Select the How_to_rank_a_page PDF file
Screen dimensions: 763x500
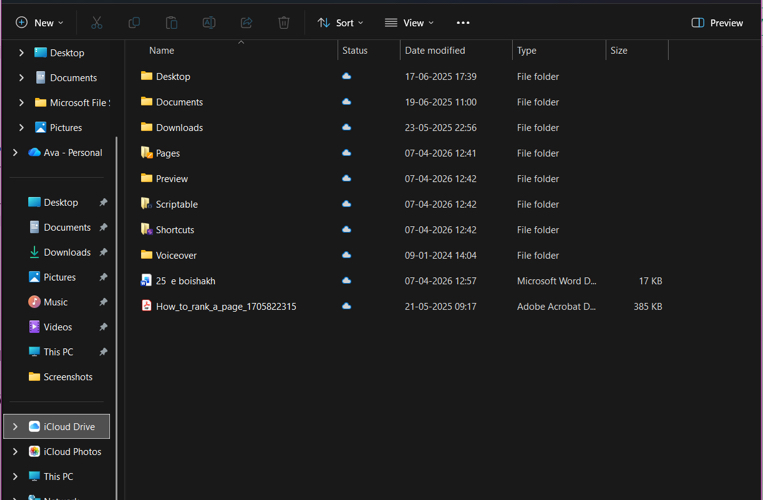pos(225,306)
